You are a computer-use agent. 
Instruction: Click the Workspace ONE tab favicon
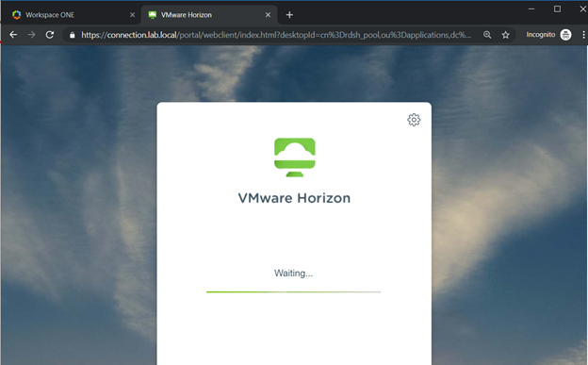(17, 15)
